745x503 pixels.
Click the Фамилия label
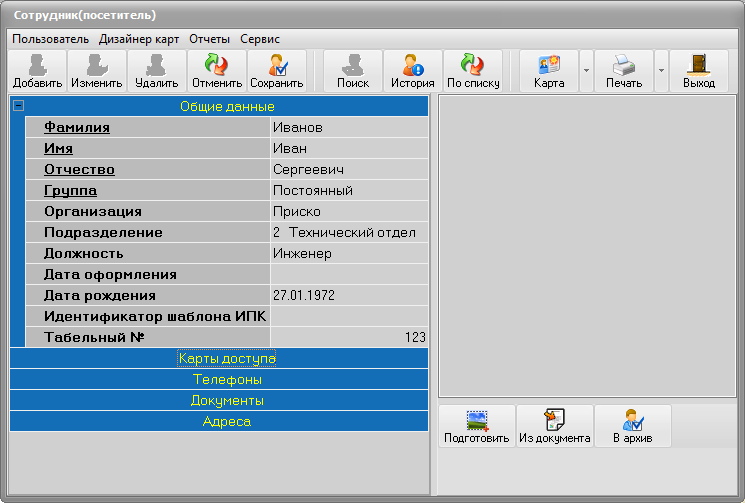coord(77,127)
